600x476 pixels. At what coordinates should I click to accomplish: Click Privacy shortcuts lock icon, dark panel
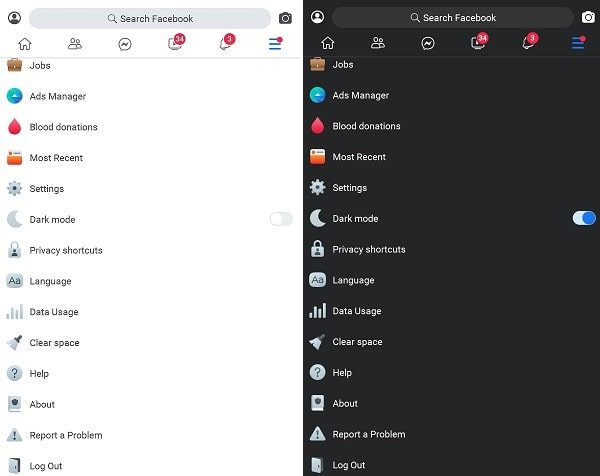pos(317,249)
